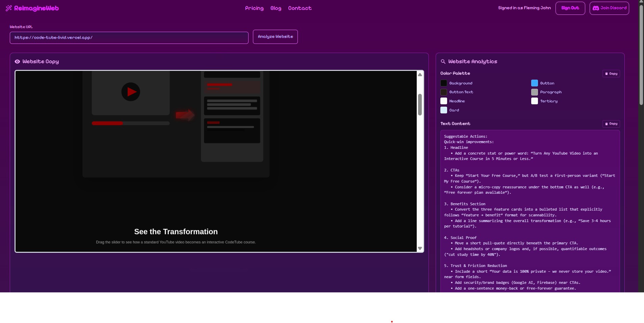Click the Analyze Website button
The image size is (644, 323).
point(275,36)
